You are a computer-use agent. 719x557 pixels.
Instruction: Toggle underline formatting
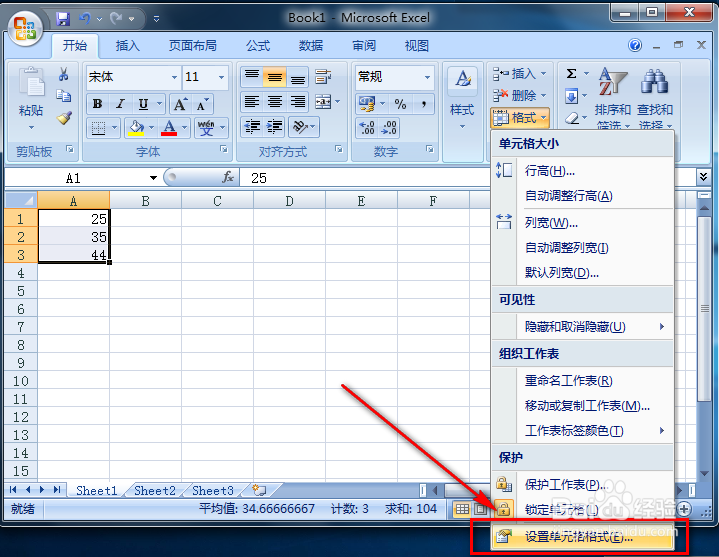tap(144, 104)
